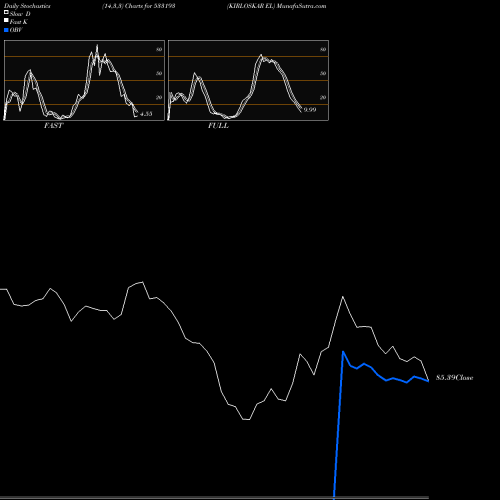Click the 20 axis label in the FULL chart

click(323, 98)
